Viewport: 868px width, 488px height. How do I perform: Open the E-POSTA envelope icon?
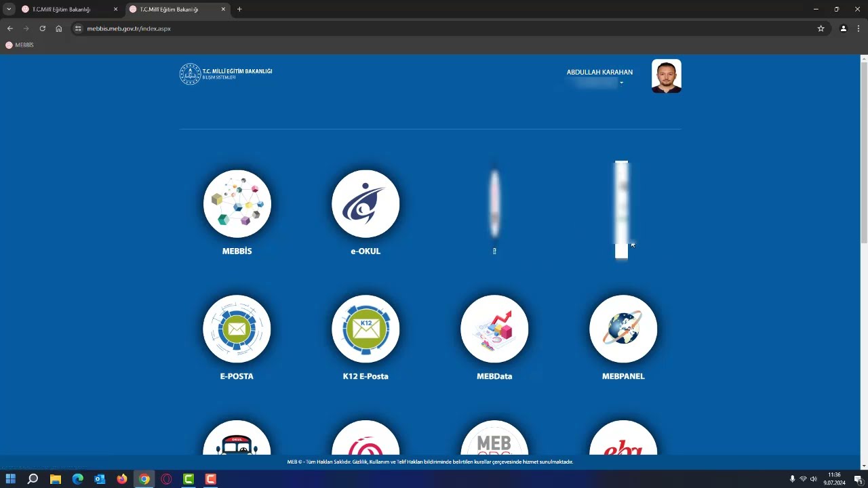[237, 329]
